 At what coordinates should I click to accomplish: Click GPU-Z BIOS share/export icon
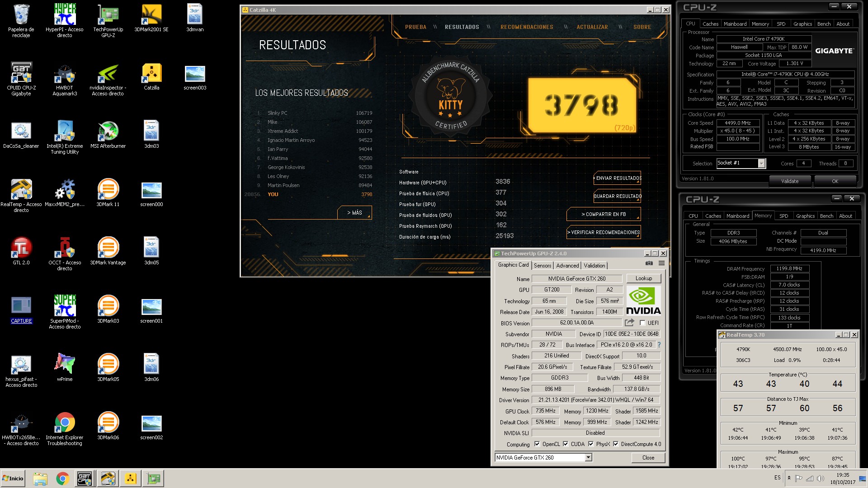click(x=629, y=323)
